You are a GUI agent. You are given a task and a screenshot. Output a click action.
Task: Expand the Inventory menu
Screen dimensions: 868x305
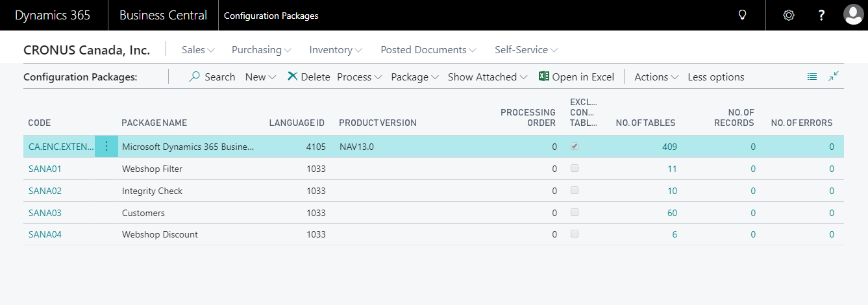(x=336, y=49)
